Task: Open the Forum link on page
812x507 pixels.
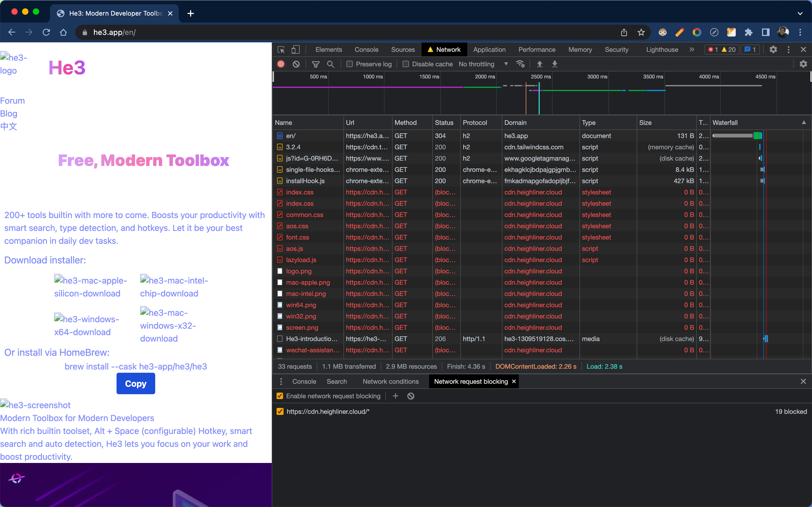Action: pos(12,101)
